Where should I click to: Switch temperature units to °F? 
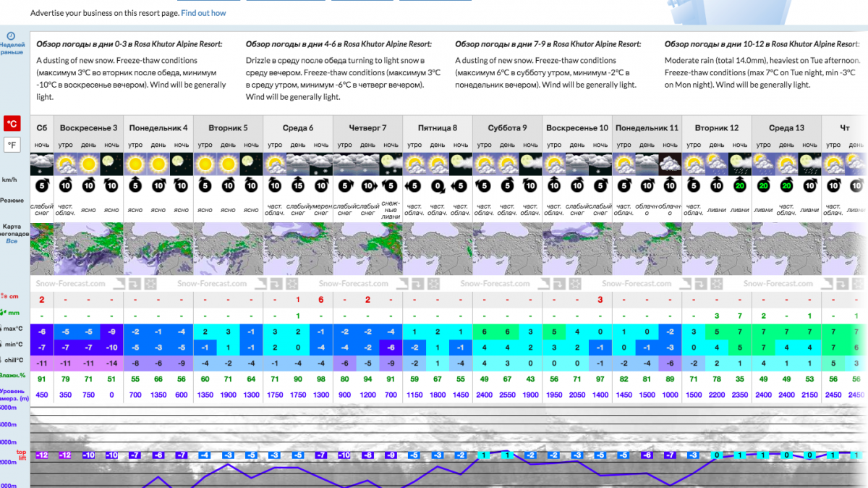12,145
